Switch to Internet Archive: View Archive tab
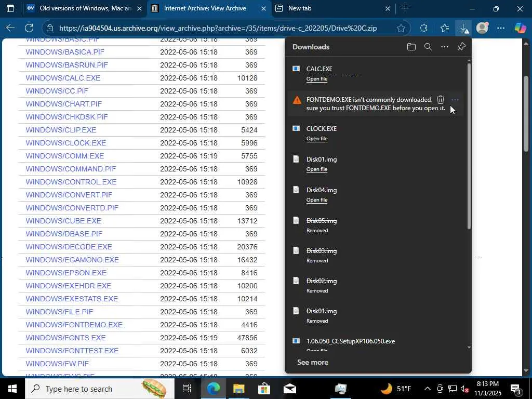Screen dimensions: 532x399 point(209,8)
